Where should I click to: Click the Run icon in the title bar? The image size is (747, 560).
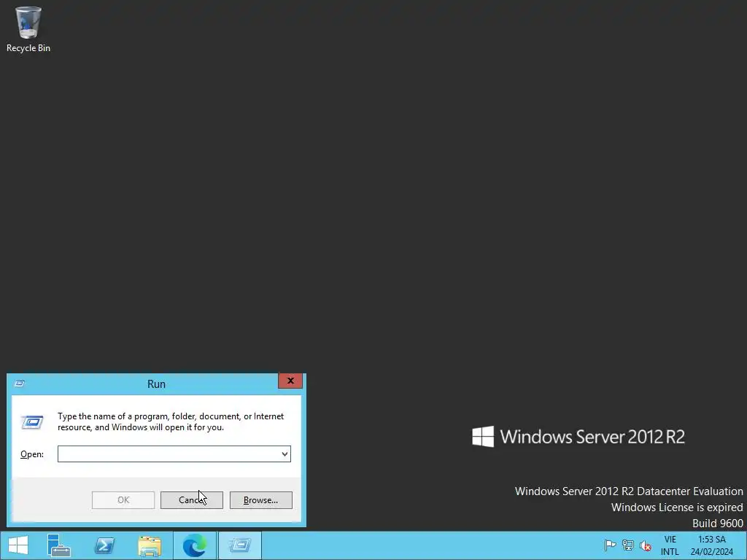[x=20, y=384]
